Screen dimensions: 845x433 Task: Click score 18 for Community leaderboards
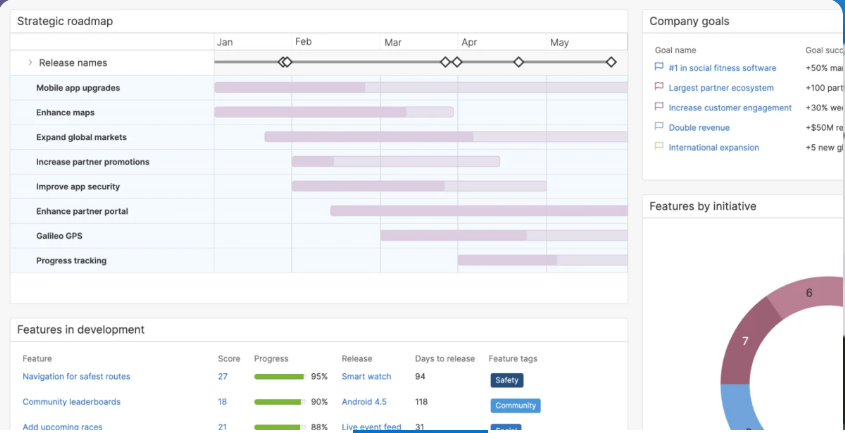pos(222,402)
